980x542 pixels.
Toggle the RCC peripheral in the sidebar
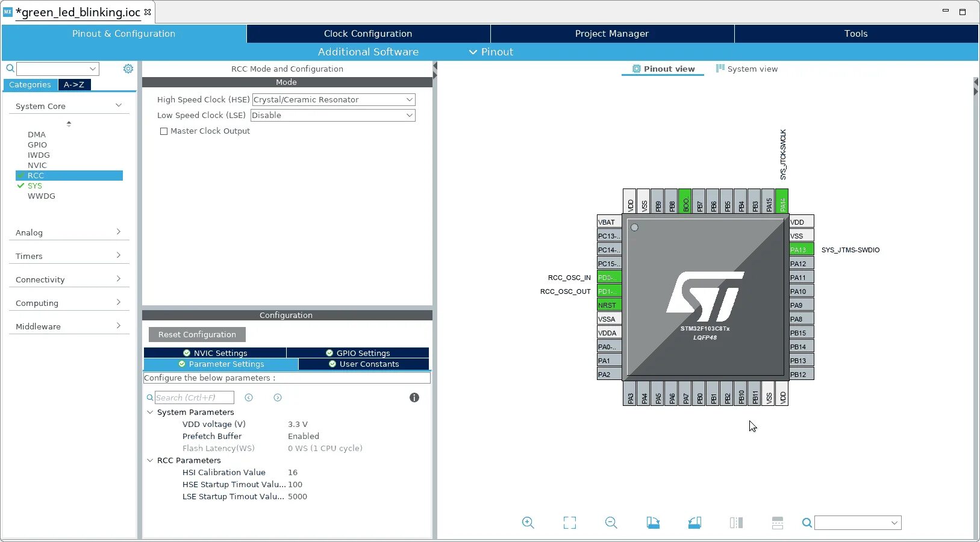(36, 175)
